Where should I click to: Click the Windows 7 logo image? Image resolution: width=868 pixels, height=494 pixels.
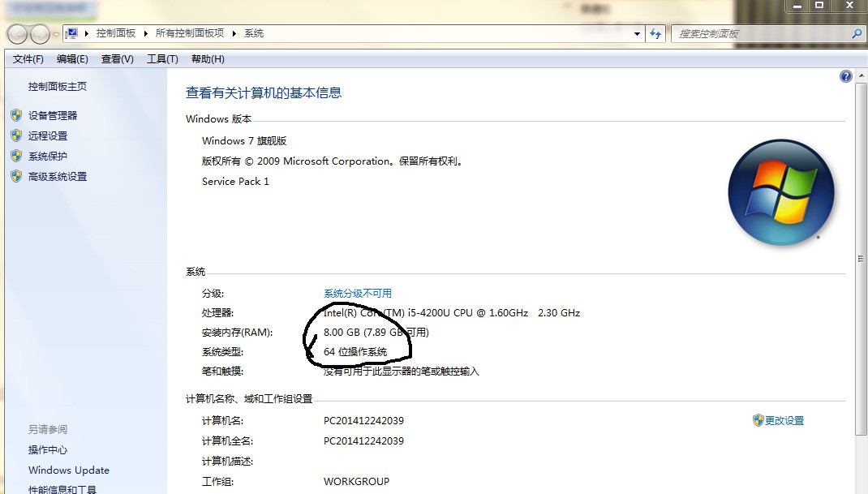click(781, 192)
